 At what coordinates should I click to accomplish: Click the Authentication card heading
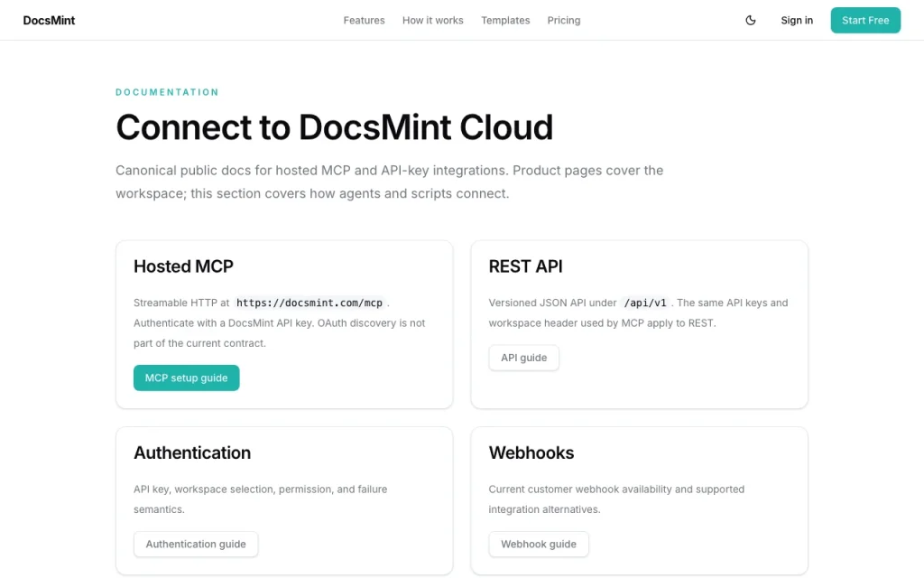192,452
